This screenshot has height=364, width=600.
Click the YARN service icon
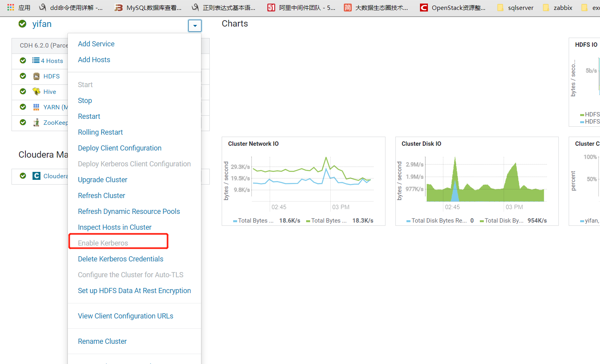point(36,107)
